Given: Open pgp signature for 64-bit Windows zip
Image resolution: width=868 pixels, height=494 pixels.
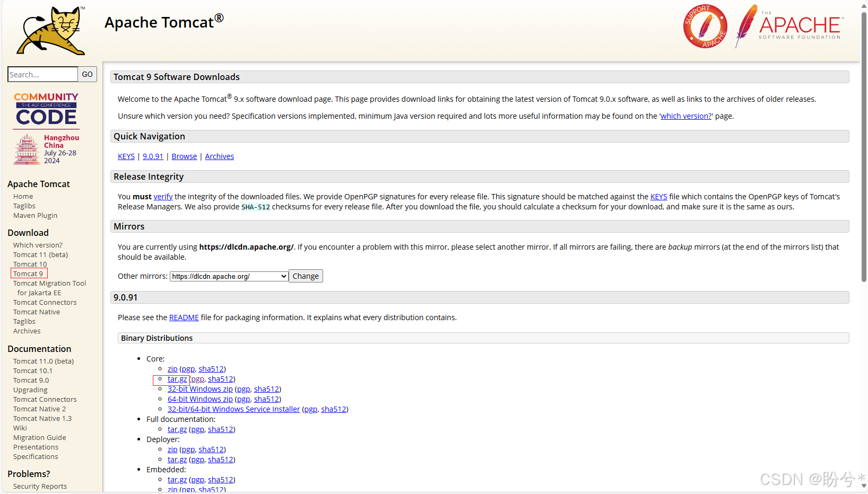Looking at the screenshot, I should [x=244, y=399].
